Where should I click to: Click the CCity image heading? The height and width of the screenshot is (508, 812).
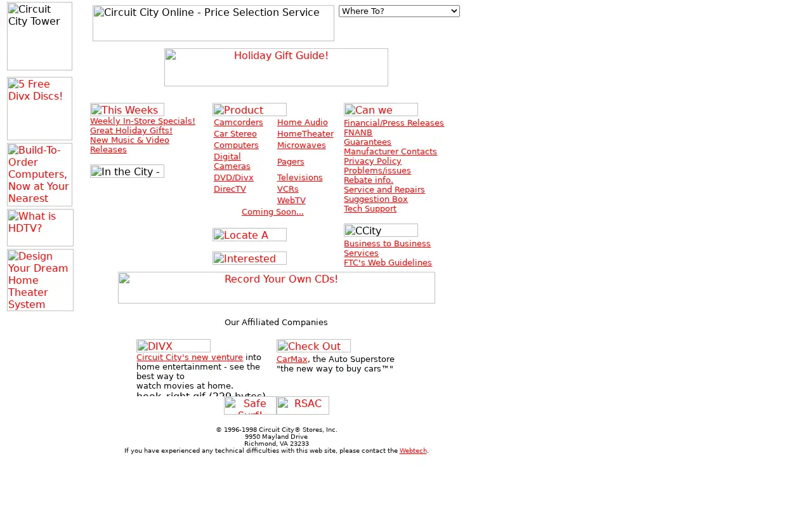tap(381, 231)
